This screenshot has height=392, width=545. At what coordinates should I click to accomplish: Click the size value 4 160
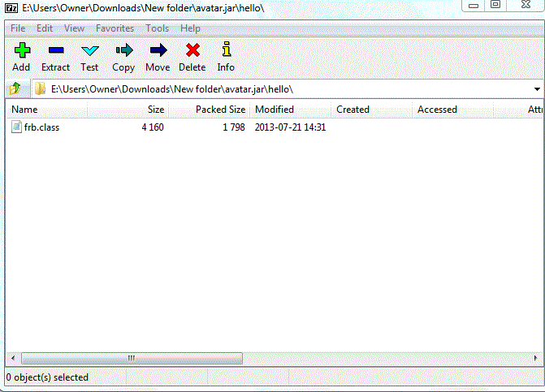point(153,127)
